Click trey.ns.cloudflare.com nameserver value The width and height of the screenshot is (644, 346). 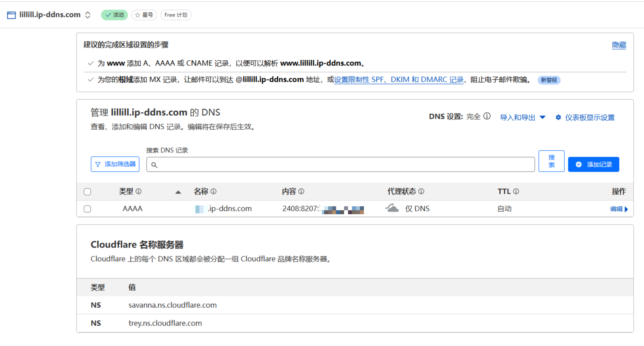tap(165, 323)
